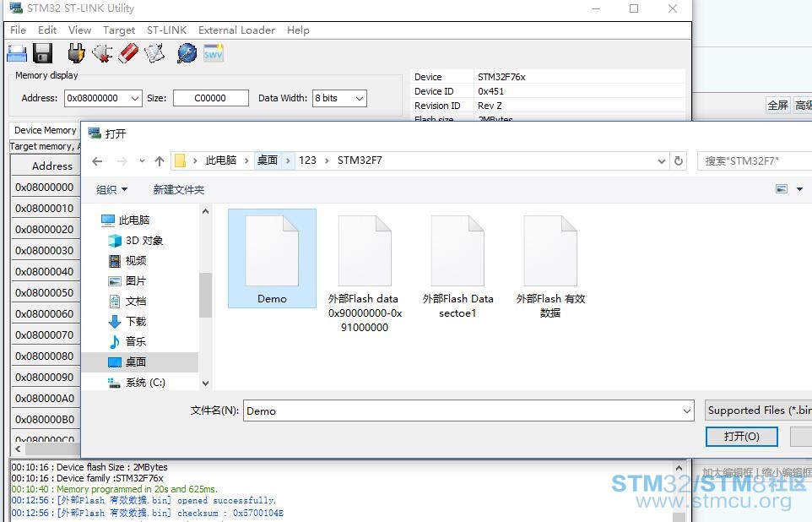812x522 pixels.
Task: Go back in the file dialog
Action: click(97, 161)
